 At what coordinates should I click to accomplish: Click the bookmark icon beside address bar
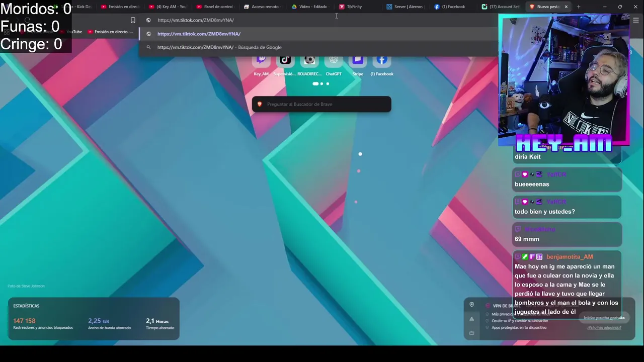[x=133, y=20]
